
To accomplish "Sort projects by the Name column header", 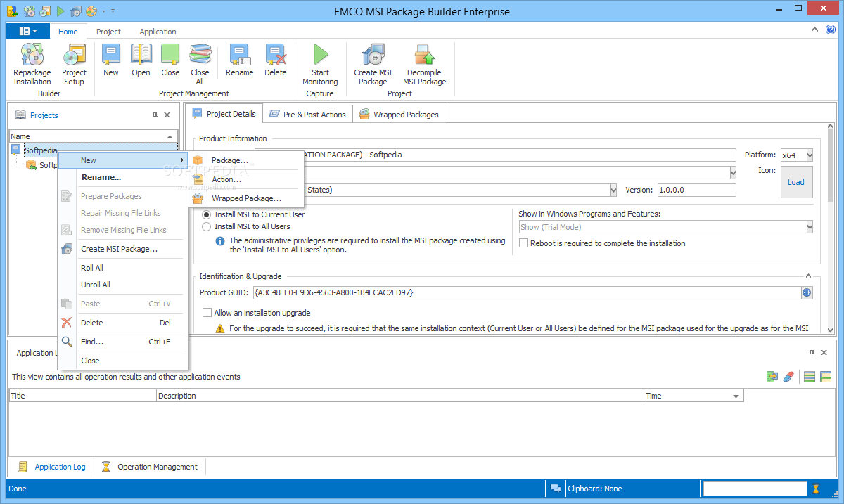I will click(93, 136).
